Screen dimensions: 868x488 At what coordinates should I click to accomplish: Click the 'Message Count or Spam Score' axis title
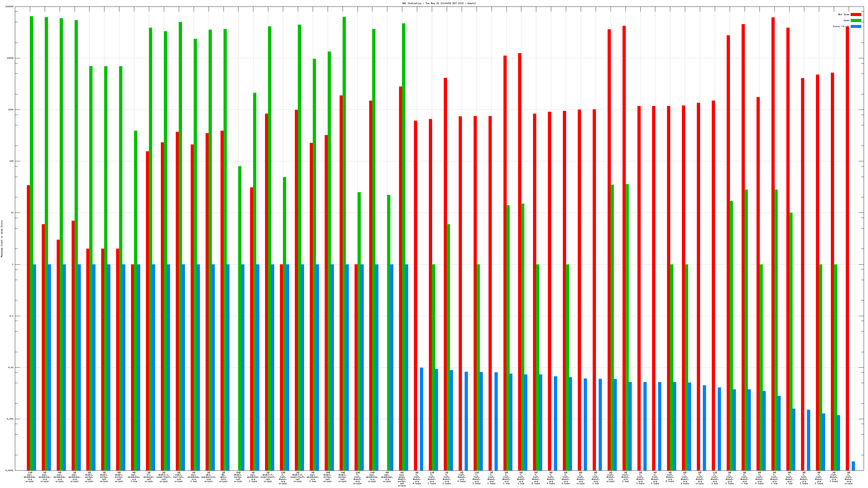pyautogui.click(x=2, y=239)
